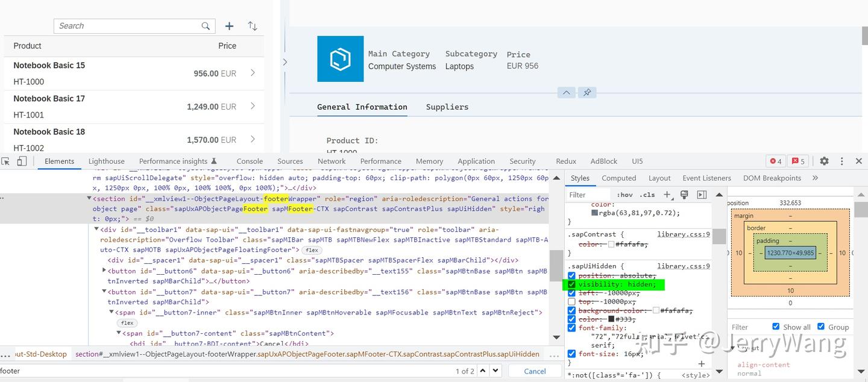Open the error counter showing 4 errors
Screen dimensions: 868x382
pyautogui.click(x=776, y=161)
